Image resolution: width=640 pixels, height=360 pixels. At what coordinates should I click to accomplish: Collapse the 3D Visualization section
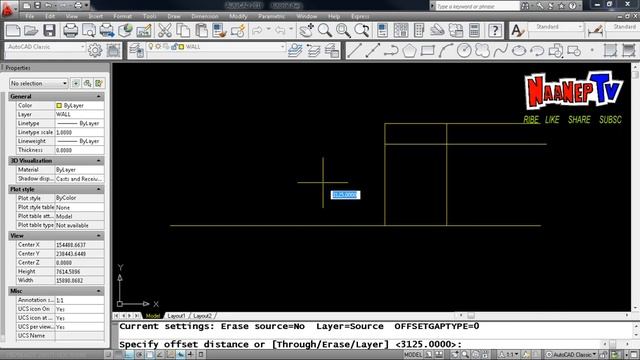tap(98, 161)
